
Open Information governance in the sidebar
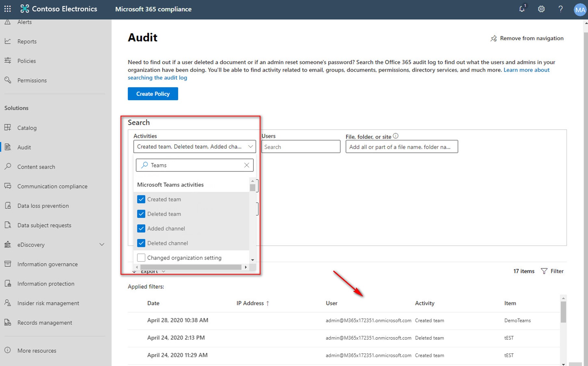pyautogui.click(x=47, y=264)
